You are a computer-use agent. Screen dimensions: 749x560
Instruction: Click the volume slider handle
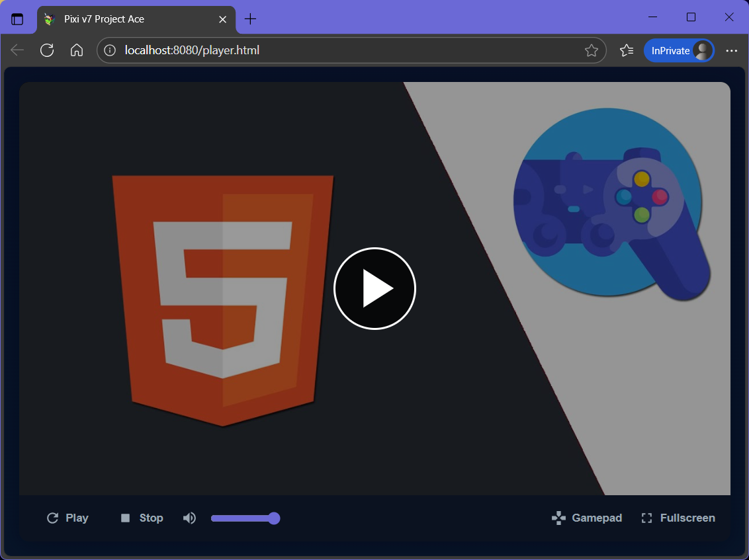274,518
